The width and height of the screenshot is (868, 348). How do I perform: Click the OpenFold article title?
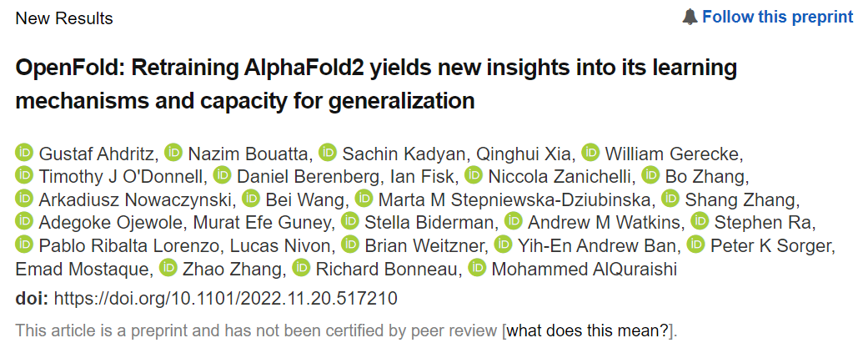(376, 84)
